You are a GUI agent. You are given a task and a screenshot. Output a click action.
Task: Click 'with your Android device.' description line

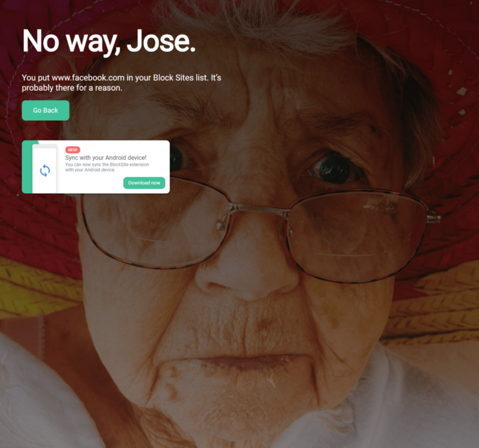90,170
